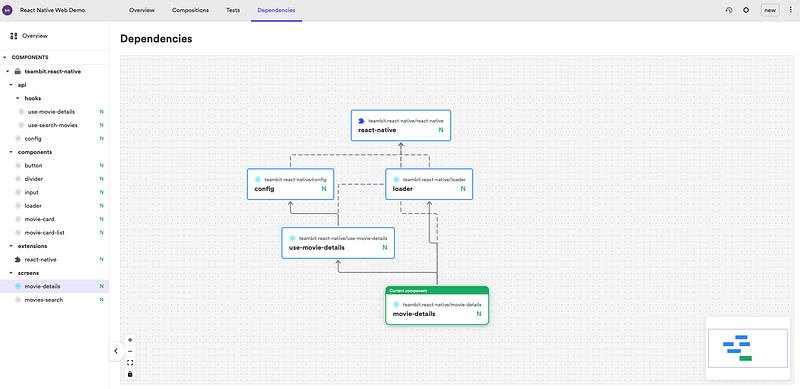This screenshot has width=800, height=389.
Task: Select the divider component
Action: (54, 179)
